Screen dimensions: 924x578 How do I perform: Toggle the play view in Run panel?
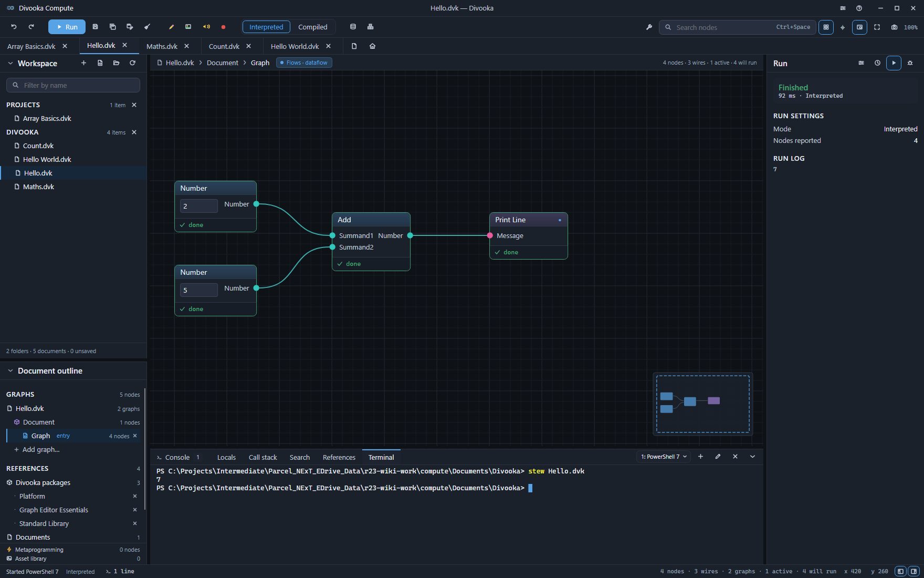coord(894,63)
